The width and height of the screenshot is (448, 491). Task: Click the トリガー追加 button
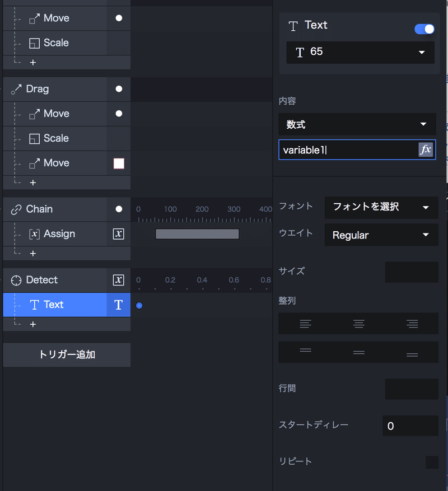[x=67, y=355]
